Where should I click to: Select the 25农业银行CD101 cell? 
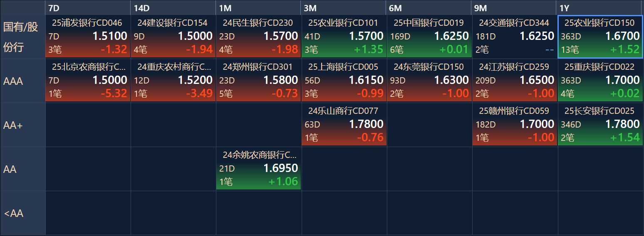[x=344, y=37]
